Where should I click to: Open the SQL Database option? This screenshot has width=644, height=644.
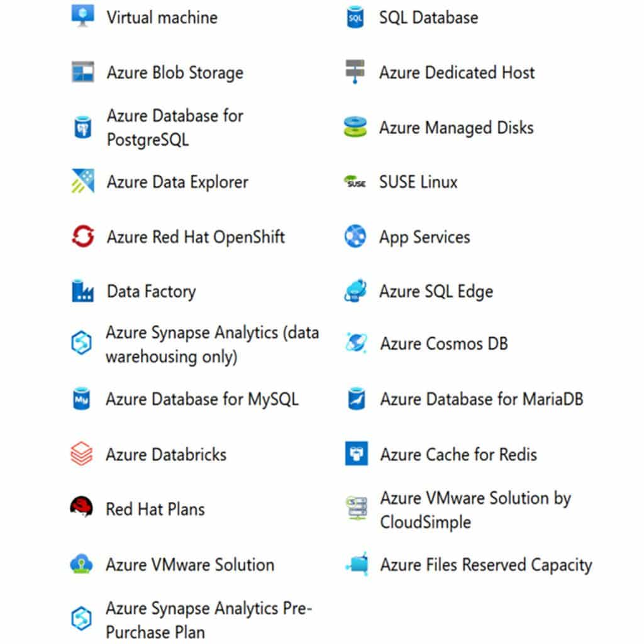coord(428,17)
